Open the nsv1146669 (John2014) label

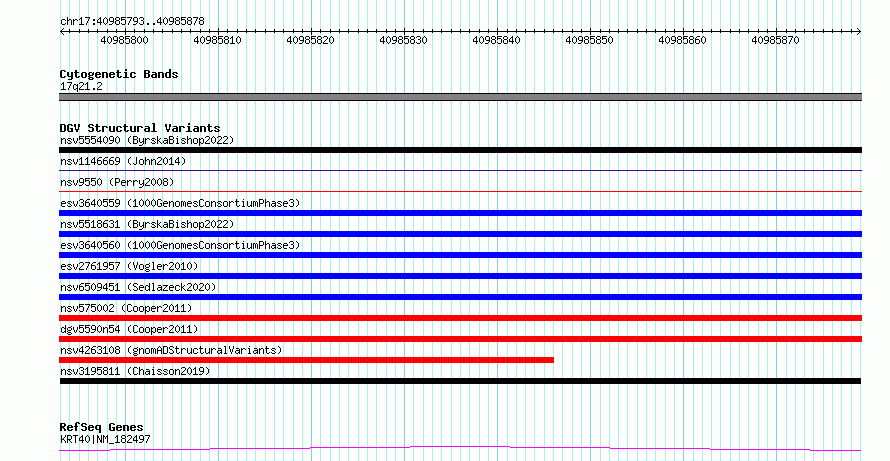click(x=123, y=161)
